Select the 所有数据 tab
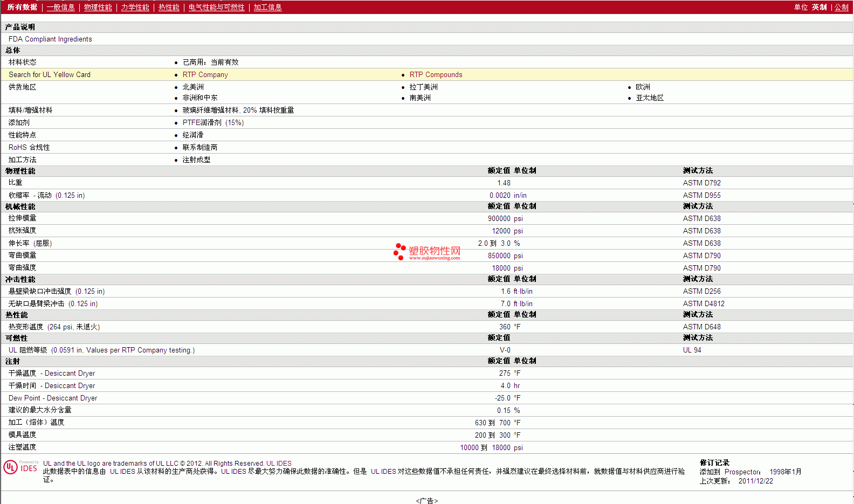 click(x=22, y=7)
